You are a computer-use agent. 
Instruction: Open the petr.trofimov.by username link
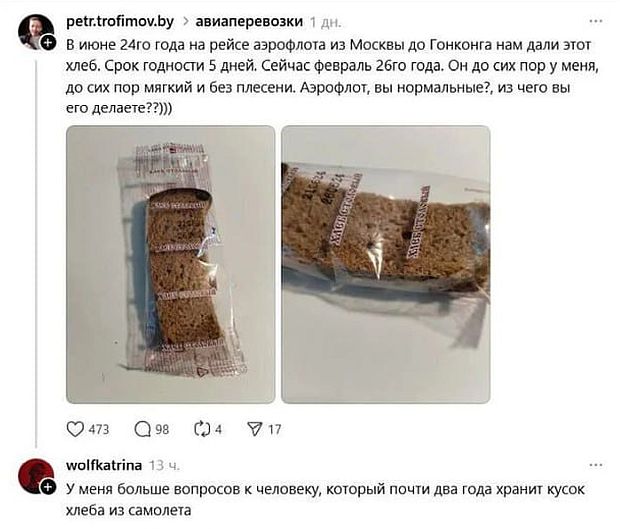120,21
